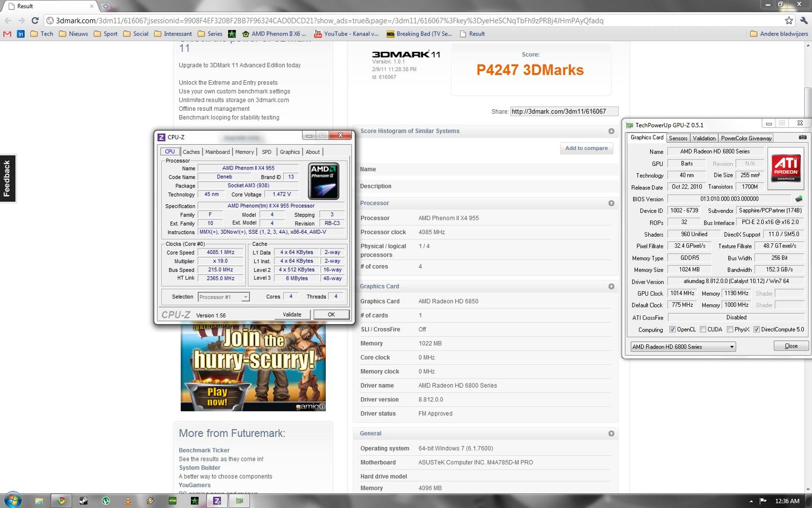The image size is (812, 508).
Task: Click the share URL input field
Action: [564, 112]
